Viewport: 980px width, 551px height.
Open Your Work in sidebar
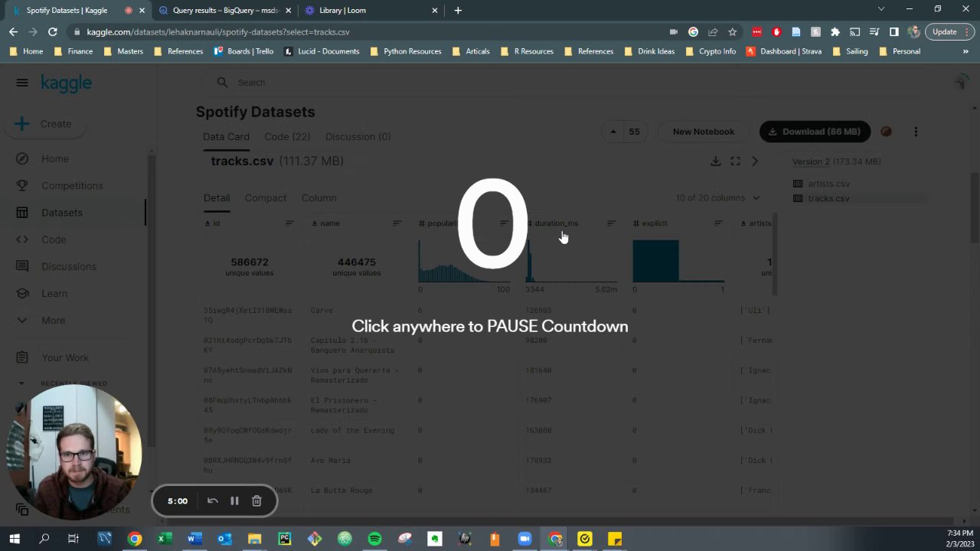coord(65,357)
